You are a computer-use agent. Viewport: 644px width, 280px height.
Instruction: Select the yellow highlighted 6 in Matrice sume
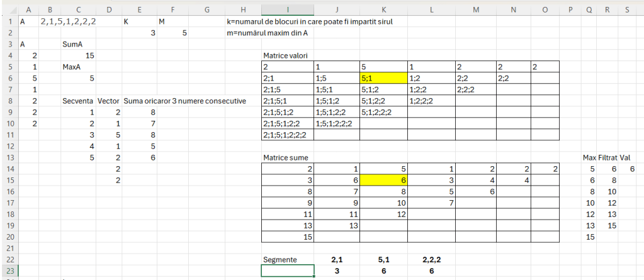pyautogui.click(x=383, y=180)
